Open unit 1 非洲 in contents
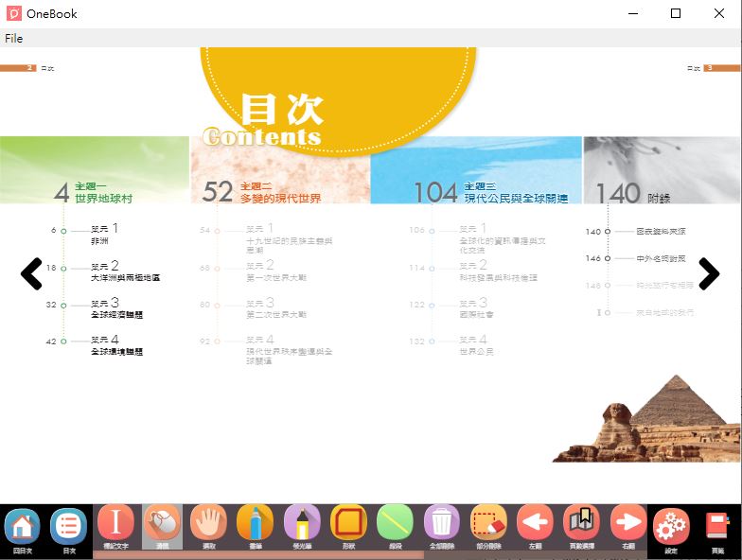 pos(104,234)
